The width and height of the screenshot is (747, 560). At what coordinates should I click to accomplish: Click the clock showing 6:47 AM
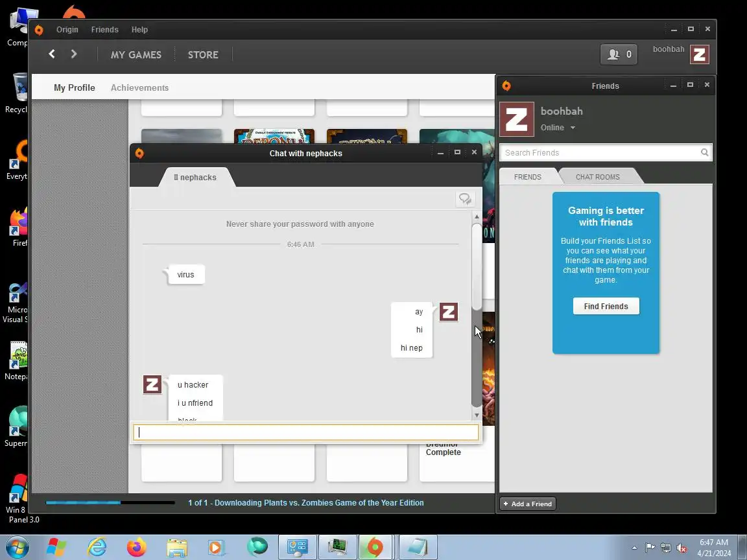714,542
